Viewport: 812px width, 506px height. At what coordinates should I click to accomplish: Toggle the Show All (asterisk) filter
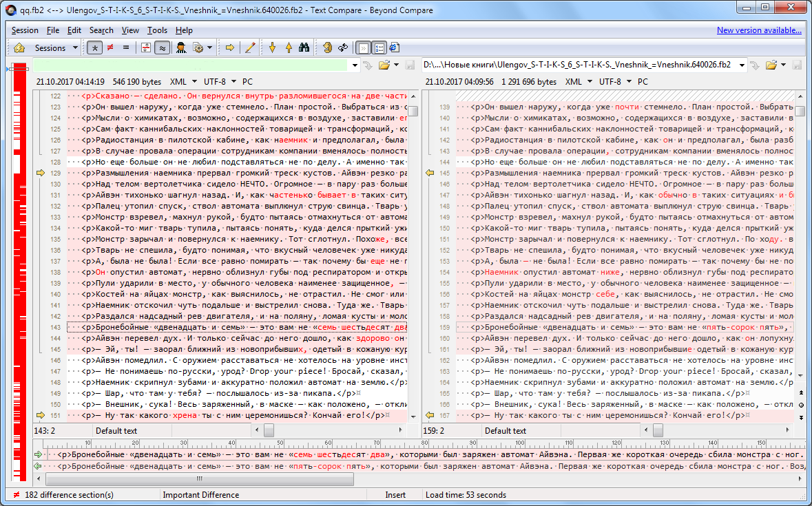(x=94, y=48)
